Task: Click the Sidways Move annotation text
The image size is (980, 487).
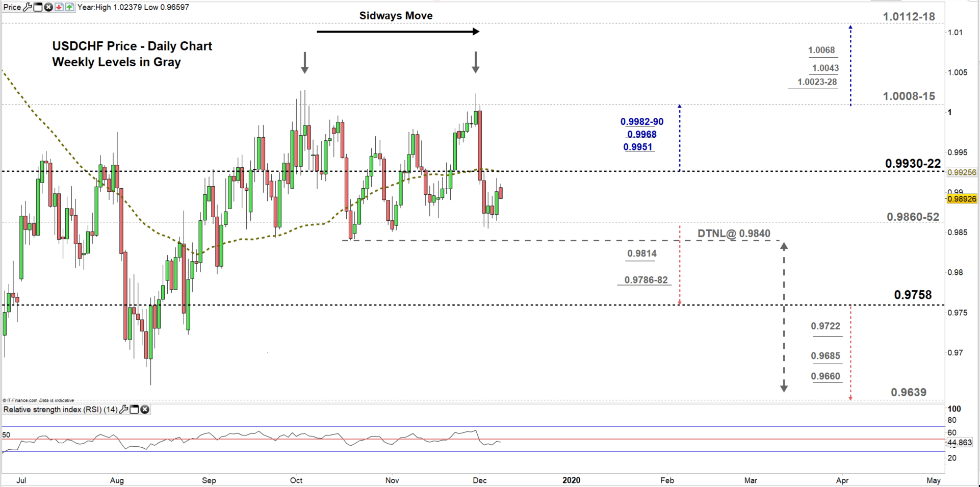Action: [396, 16]
